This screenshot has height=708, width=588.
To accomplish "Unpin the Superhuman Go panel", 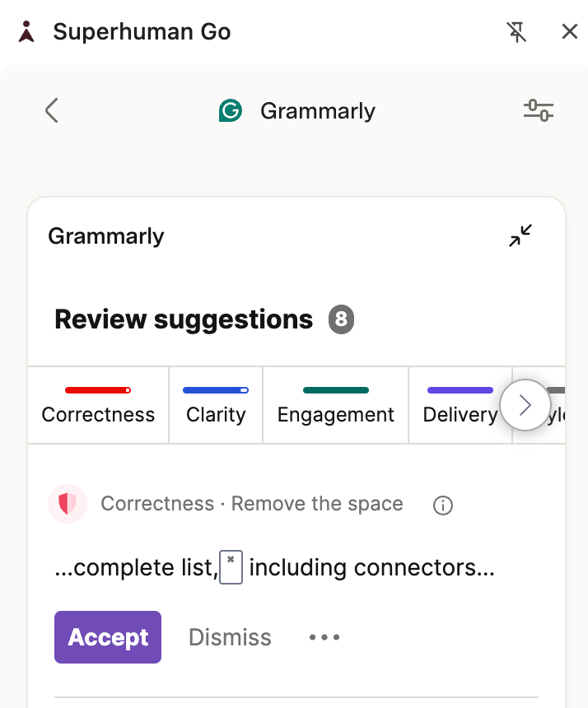I will [516, 31].
